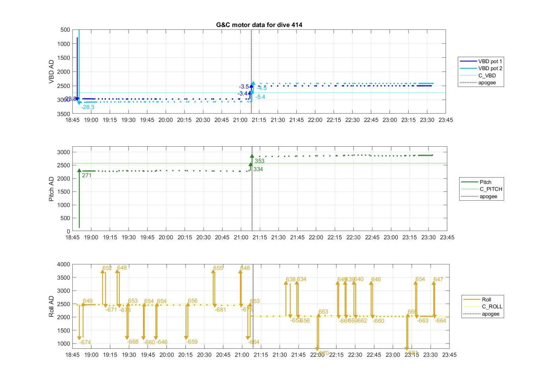Click the "-668" roll label

pyautogui.click(x=133, y=342)
